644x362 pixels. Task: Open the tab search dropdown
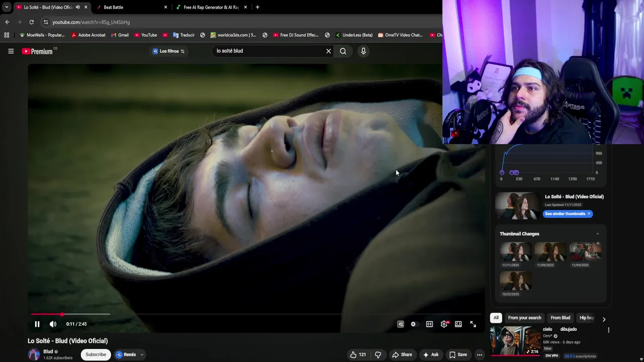point(6,7)
